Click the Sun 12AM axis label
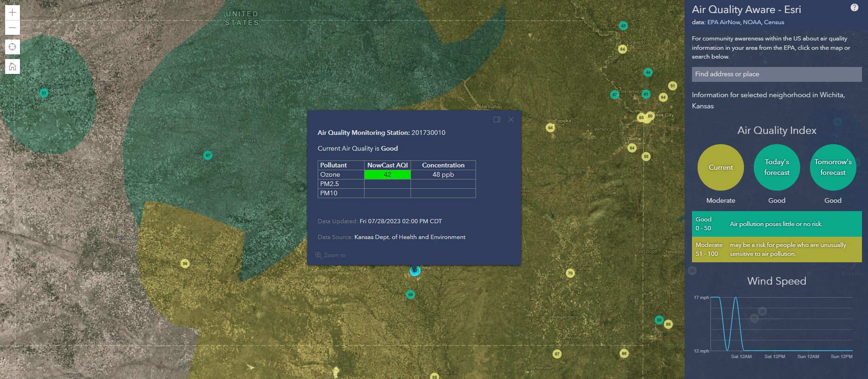 point(808,357)
